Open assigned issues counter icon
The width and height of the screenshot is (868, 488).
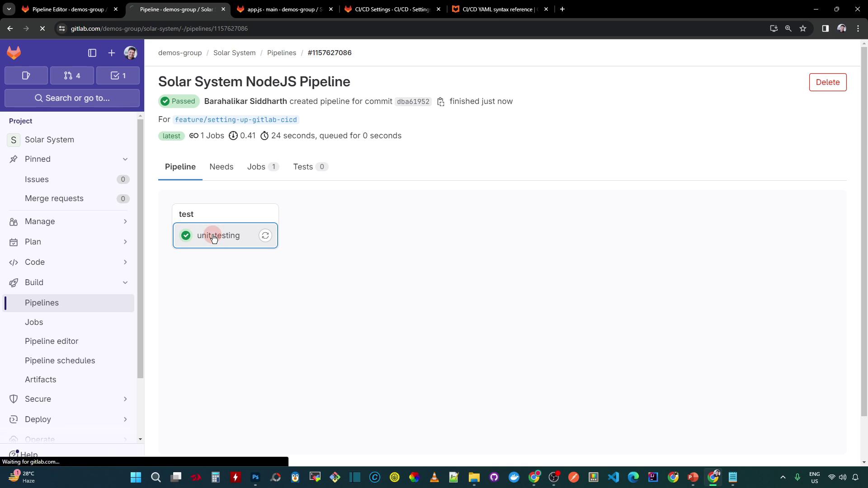pos(26,75)
